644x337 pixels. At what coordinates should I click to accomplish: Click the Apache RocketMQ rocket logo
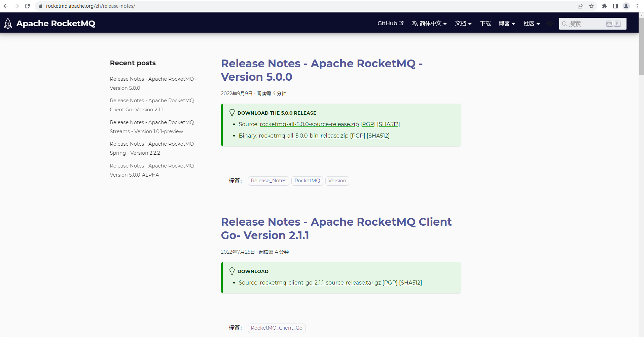8,24
